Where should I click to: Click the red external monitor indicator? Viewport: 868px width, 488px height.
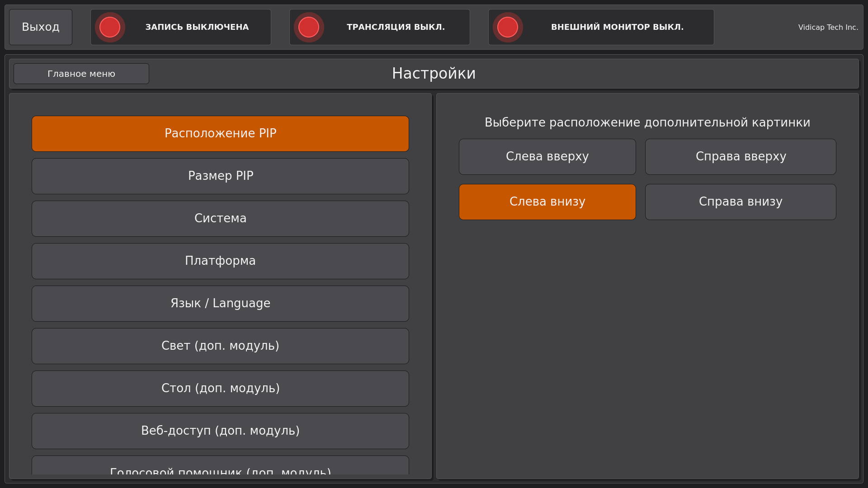coord(508,27)
